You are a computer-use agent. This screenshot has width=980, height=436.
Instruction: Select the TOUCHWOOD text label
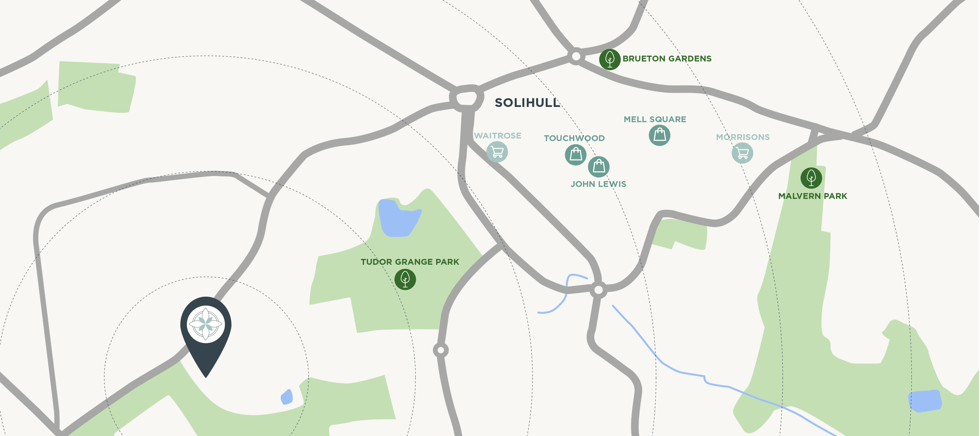pos(574,139)
